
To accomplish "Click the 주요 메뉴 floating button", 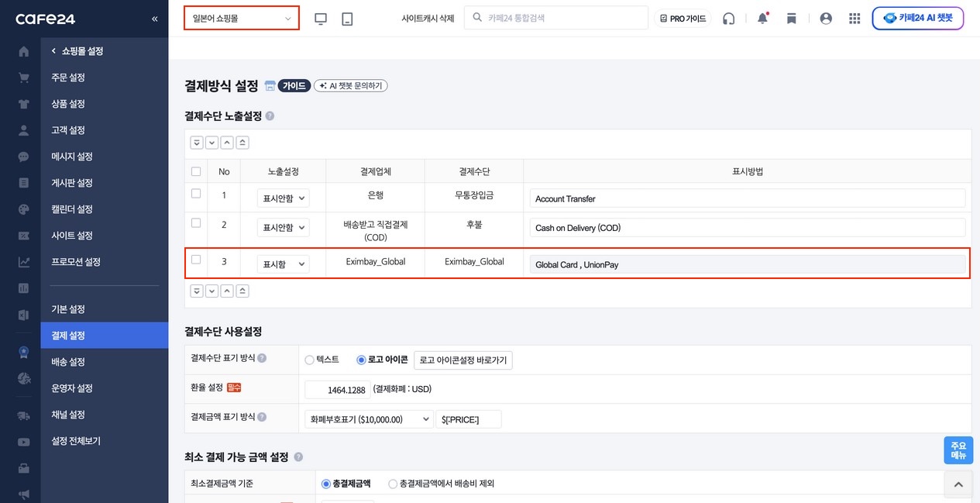I will coord(958,450).
